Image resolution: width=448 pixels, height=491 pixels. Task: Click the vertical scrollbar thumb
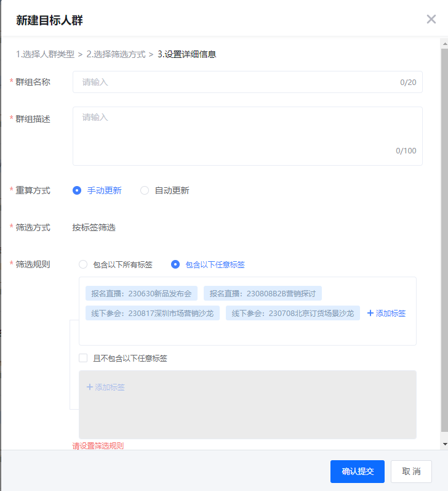(444, 240)
